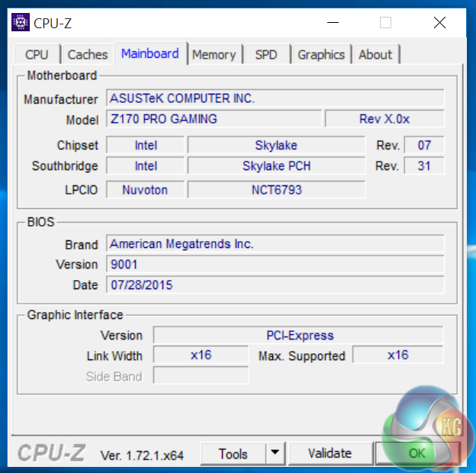The height and width of the screenshot is (473, 476).
Task: Close the CPU-Z window
Action: 439,22
